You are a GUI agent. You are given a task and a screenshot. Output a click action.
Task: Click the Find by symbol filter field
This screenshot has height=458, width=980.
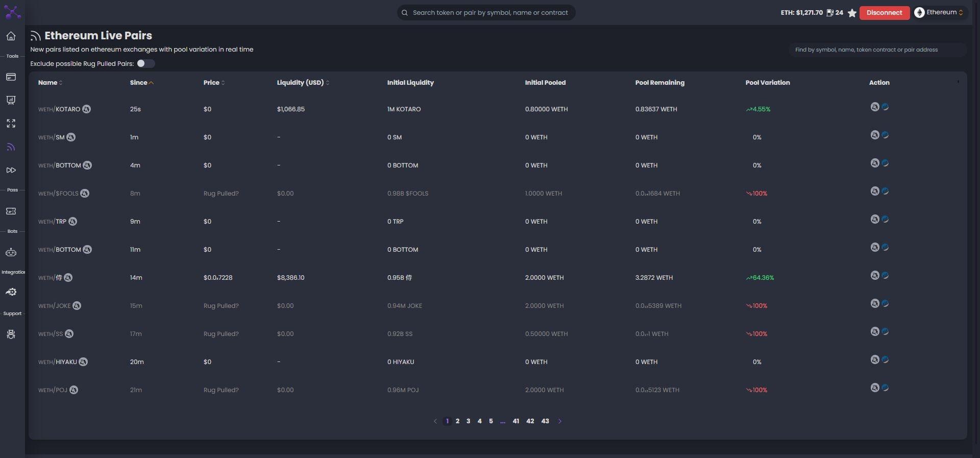click(x=876, y=50)
